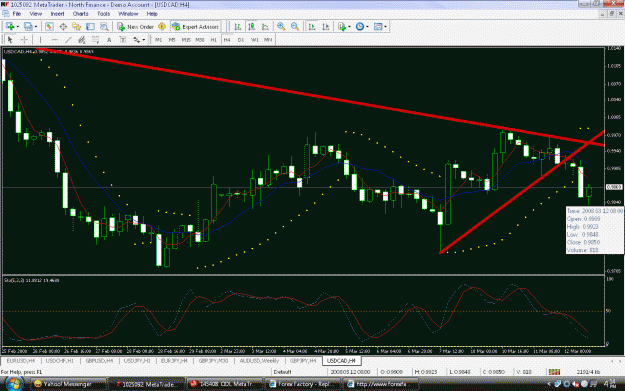Select the Horizontal Line tool
The height and width of the screenshot is (391, 625).
55,39
